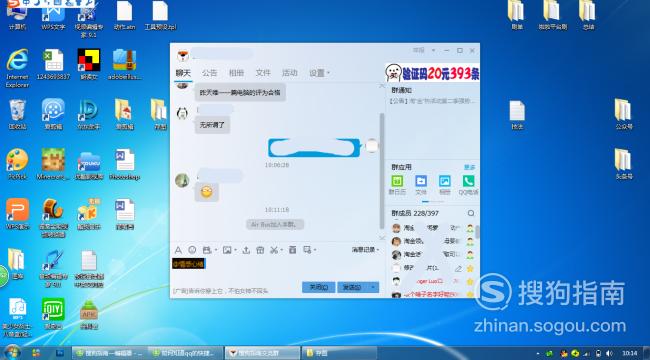The width and height of the screenshot is (650, 360).
Task: Click the pencil edit icon in member list
Action: click(458, 269)
